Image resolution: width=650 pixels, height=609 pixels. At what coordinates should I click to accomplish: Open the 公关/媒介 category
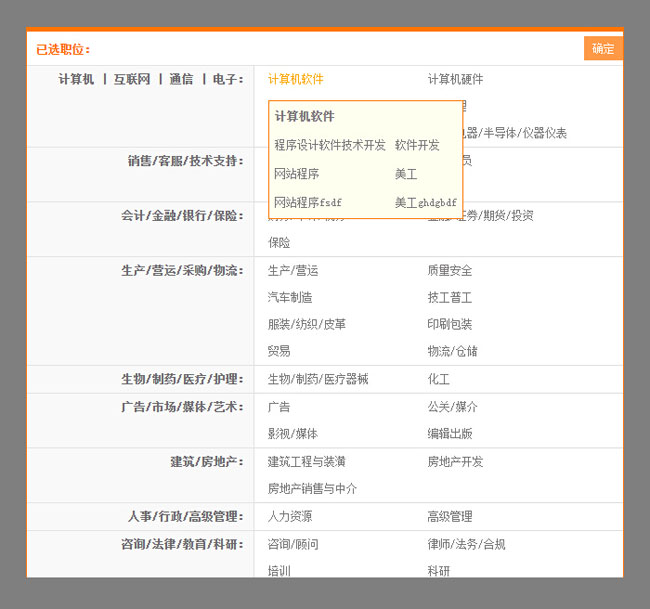coord(452,407)
